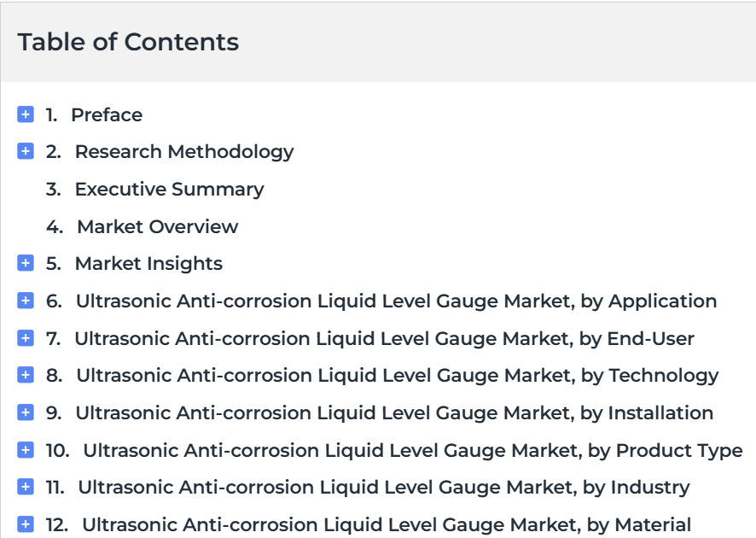Viewport: 756px width, 538px height.
Task: Select the Preface heading text
Action: [107, 114]
